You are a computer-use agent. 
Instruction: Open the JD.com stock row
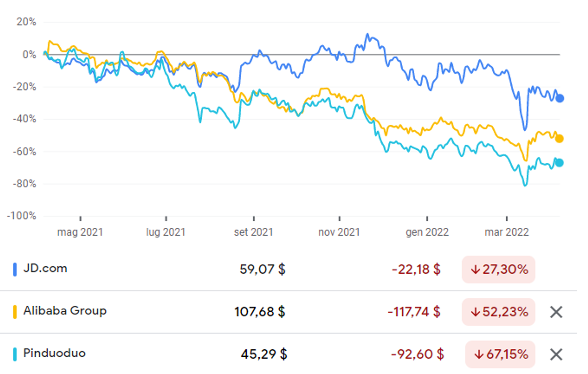[x=288, y=269]
